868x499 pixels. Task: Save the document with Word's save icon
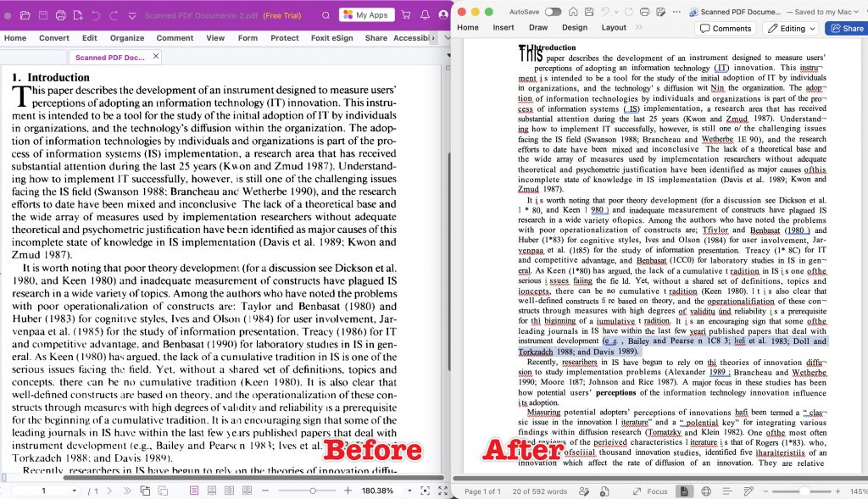pos(589,12)
